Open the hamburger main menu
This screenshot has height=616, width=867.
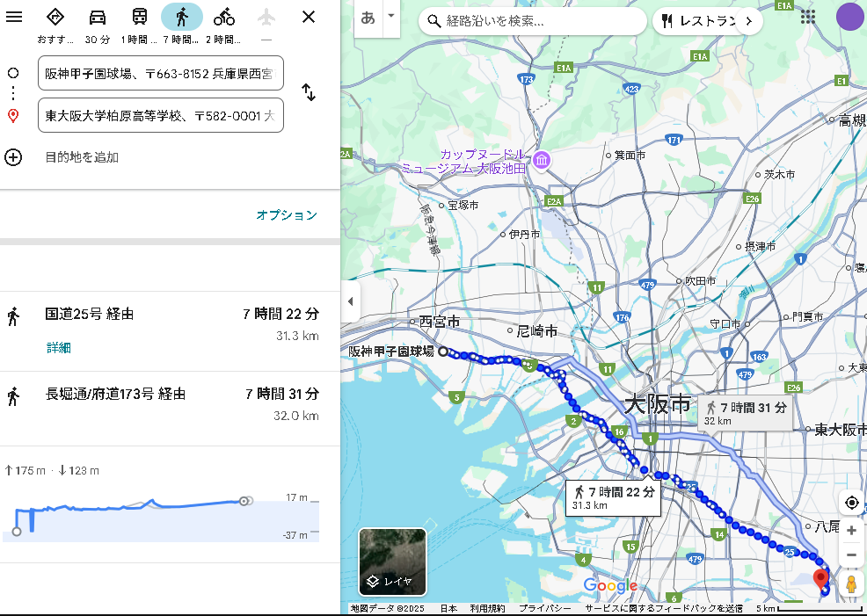pyautogui.click(x=14, y=17)
